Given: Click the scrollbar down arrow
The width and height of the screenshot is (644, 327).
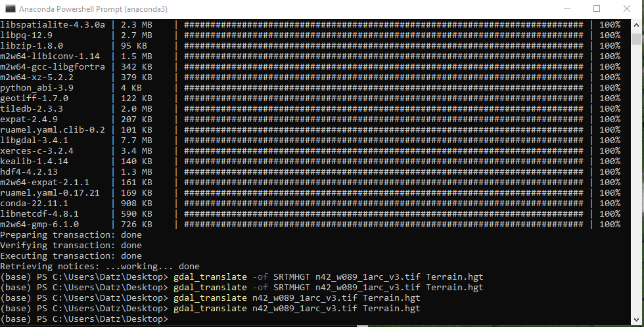Looking at the screenshot, I should pyautogui.click(x=637, y=319).
